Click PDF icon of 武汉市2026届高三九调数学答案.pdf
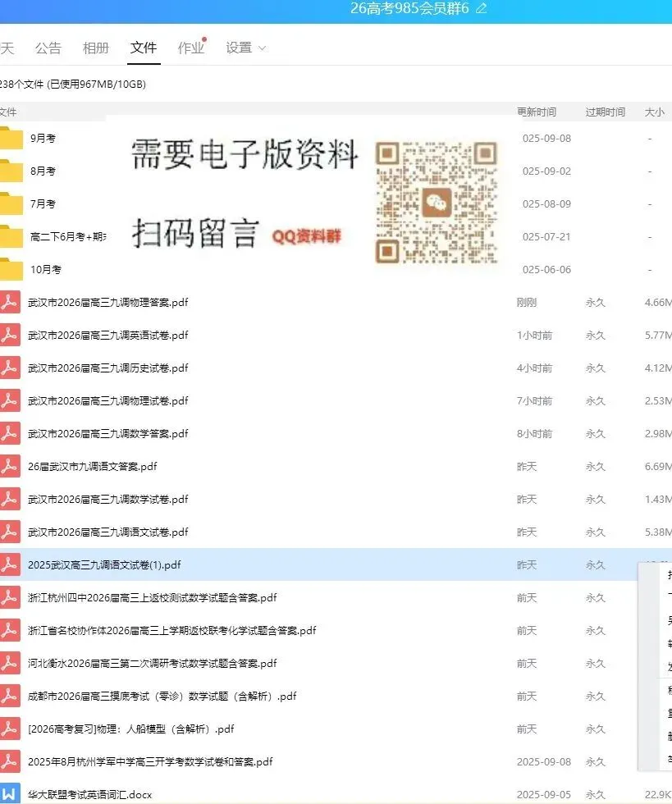The width and height of the screenshot is (672, 804). point(10,433)
